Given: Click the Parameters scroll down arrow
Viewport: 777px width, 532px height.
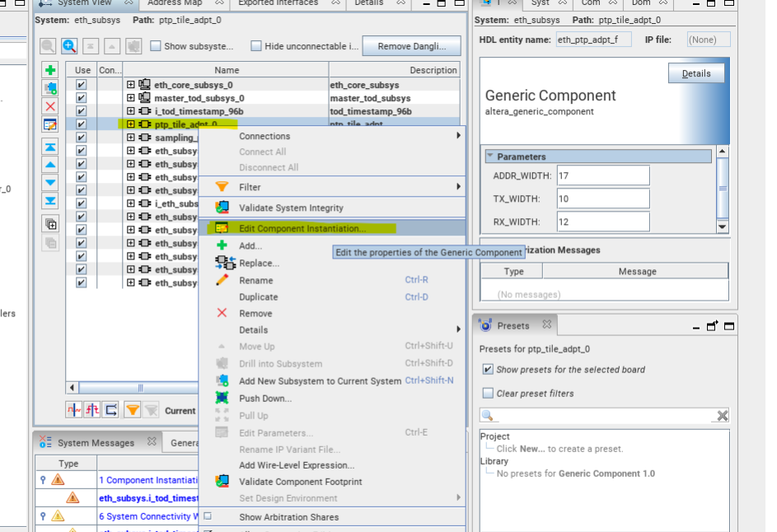Looking at the screenshot, I should pyautogui.click(x=723, y=226).
